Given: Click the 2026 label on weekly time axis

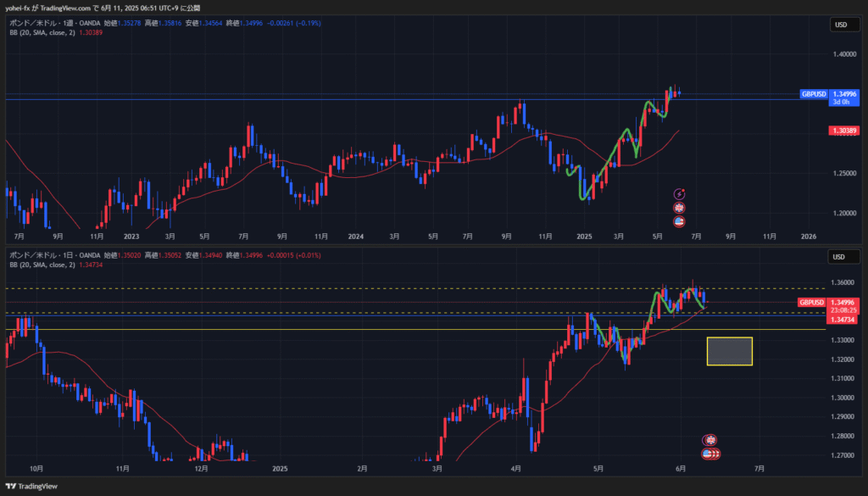Looking at the screenshot, I should coord(809,237).
